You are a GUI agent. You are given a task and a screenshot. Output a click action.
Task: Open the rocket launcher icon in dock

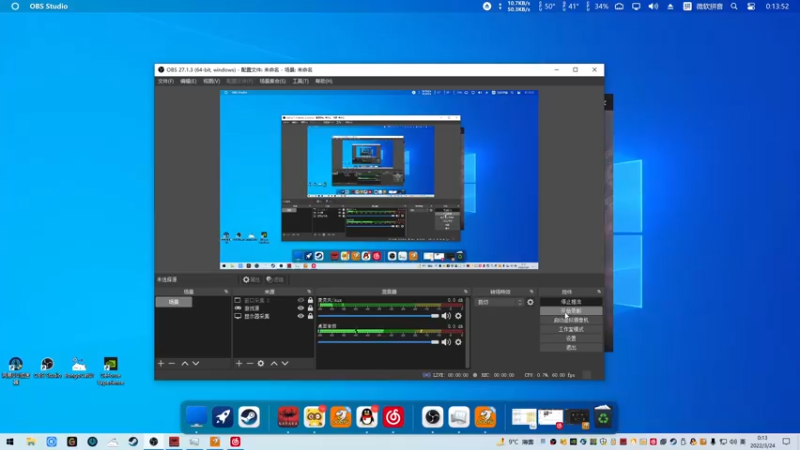click(x=222, y=417)
